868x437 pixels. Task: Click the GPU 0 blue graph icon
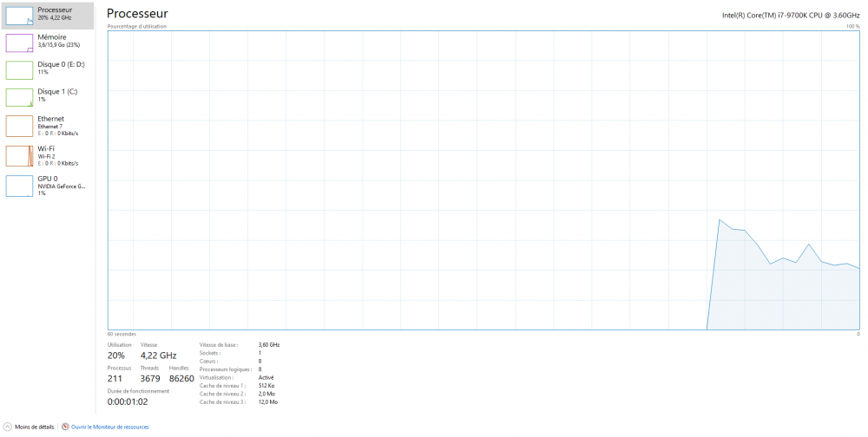pyautogui.click(x=19, y=186)
